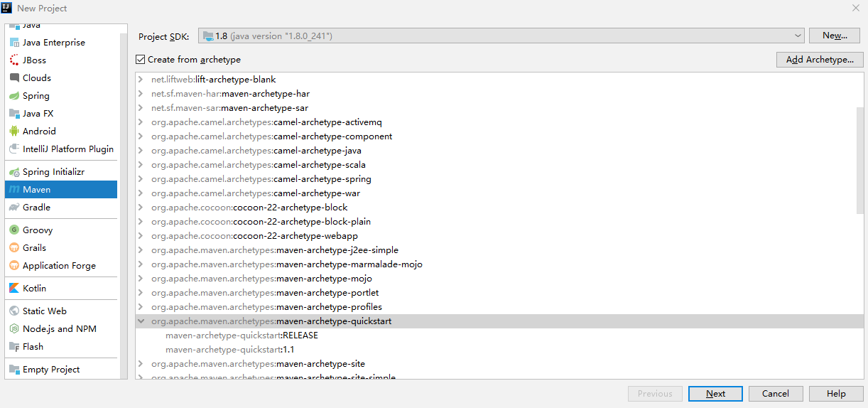
Task: Click the Spring leaf icon
Action: pyautogui.click(x=14, y=96)
